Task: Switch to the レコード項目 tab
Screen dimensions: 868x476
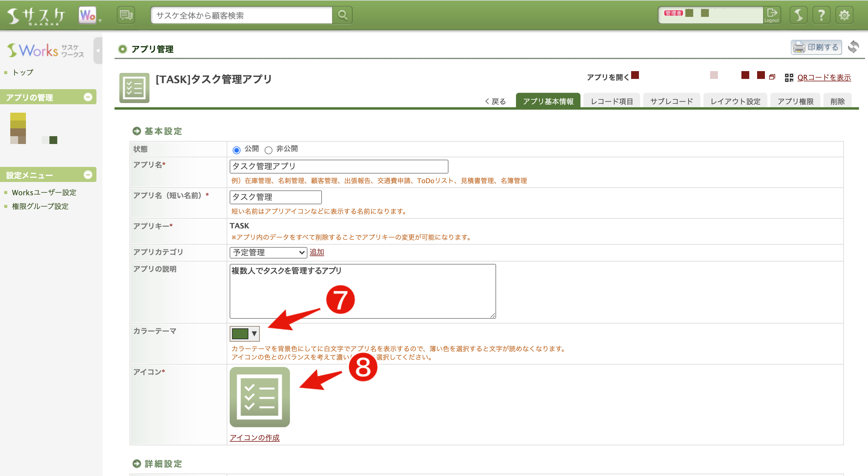Action: tap(611, 101)
